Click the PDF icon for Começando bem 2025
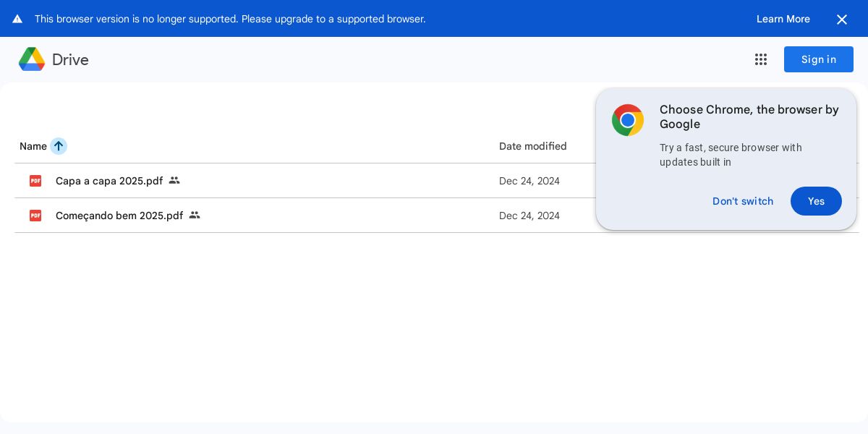Image resolution: width=868 pixels, height=434 pixels. (x=35, y=216)
